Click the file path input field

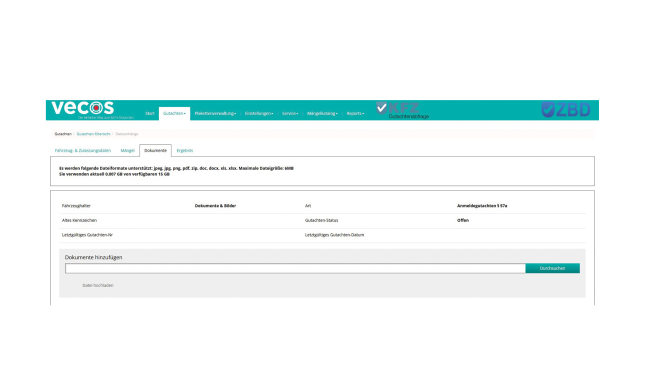point(295,268)
